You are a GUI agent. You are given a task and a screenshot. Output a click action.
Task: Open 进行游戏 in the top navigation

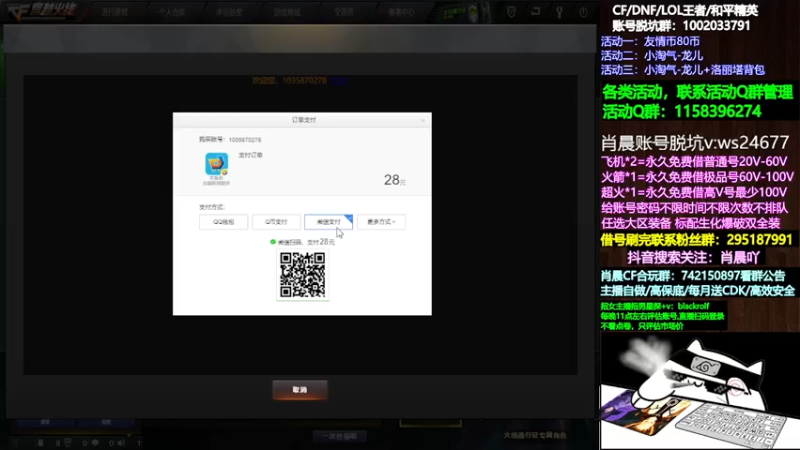pyautogui.click(x=114, y=12)
